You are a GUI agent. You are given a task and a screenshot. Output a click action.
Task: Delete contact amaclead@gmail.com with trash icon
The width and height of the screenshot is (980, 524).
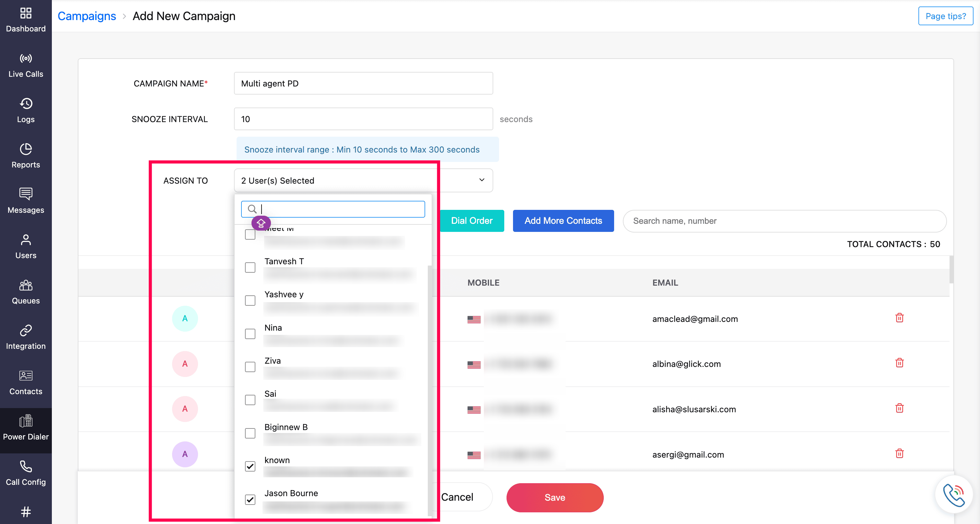click(x=899, y=318)
